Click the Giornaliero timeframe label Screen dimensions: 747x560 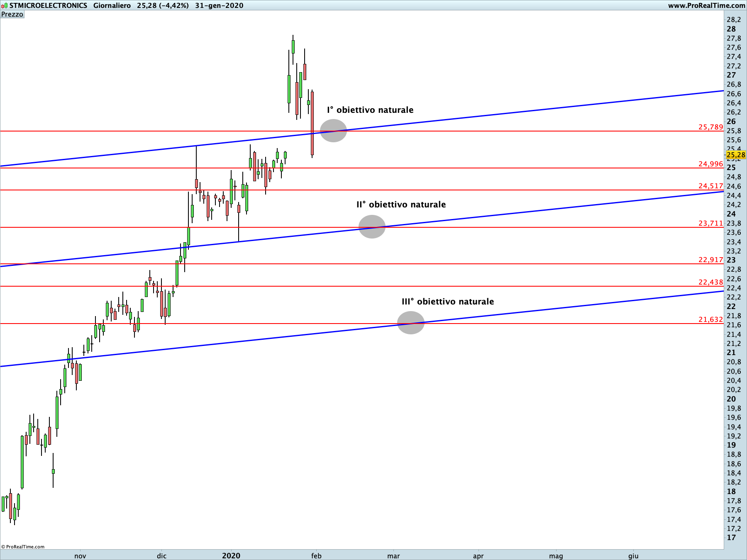[x=112, y=5]
